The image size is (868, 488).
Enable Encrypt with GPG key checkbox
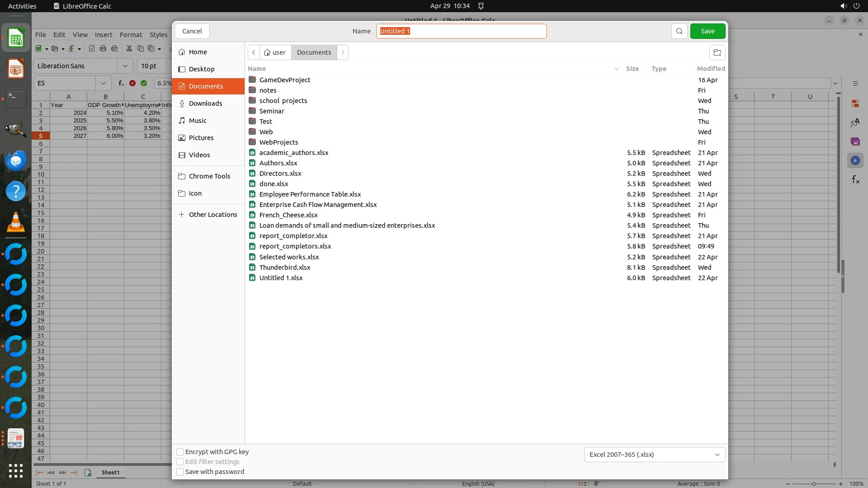click(180, 452)
